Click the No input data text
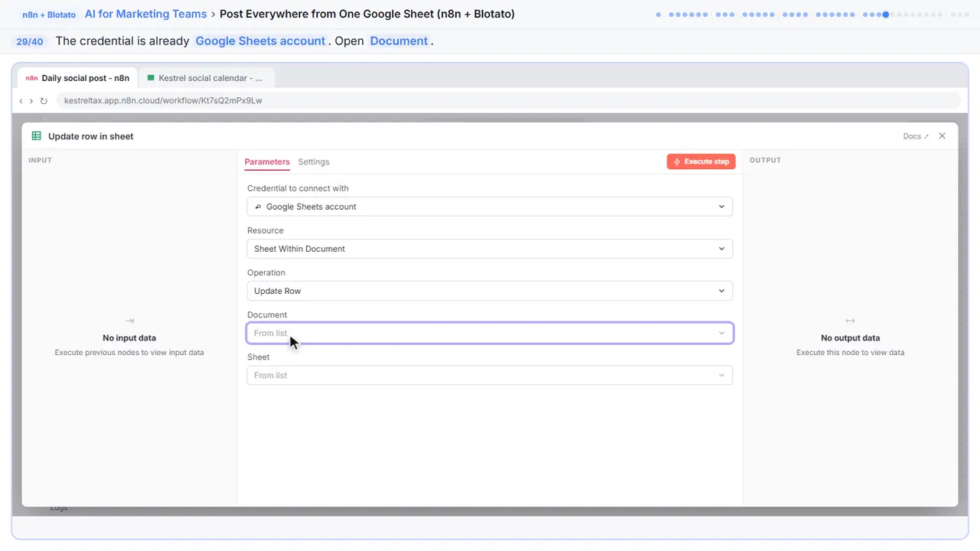 click(129, 337)
